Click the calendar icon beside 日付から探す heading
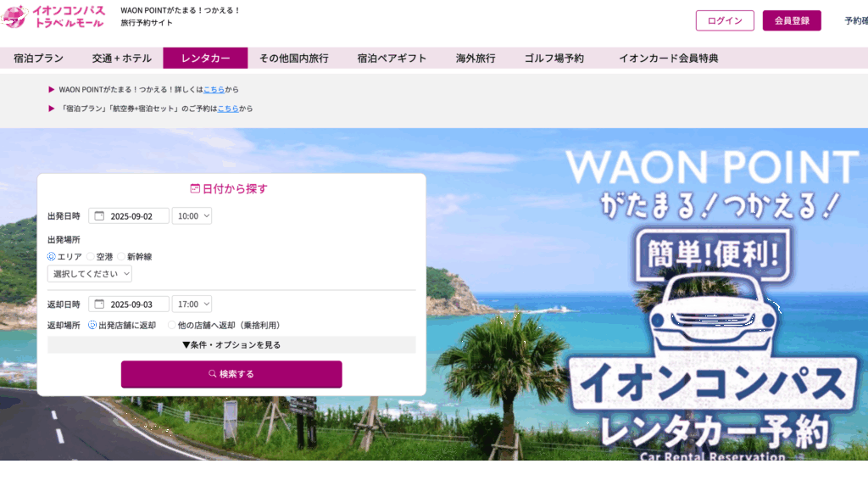The width and height of the screenshot is (868, 486). 195,188
